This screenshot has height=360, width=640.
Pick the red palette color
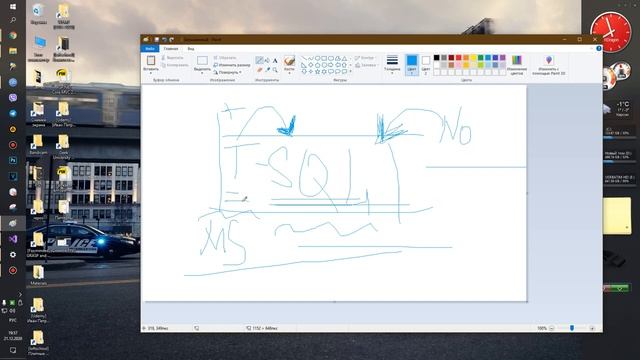click(x=458, y=58)
